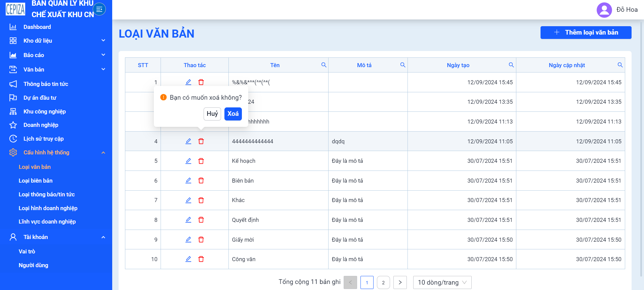Expand Báo cáo menu
The width and height of the screenshot is (644, 290).
coord(56,55)
